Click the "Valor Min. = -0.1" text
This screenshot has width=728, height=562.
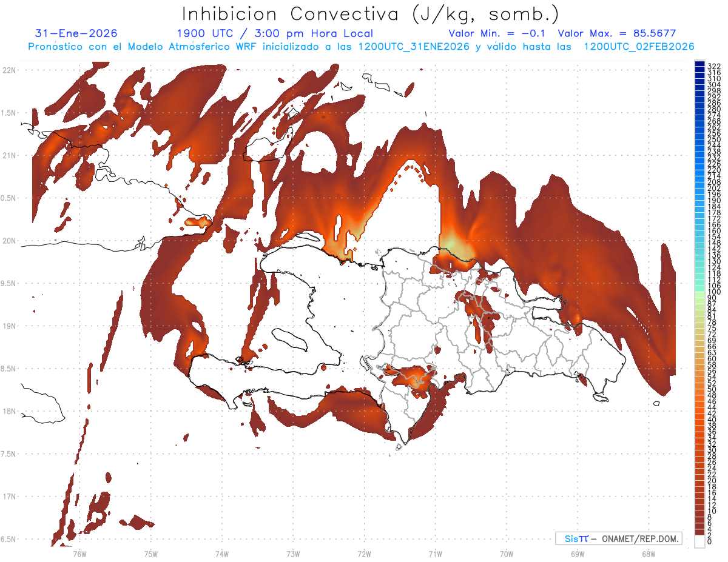tap(498, 33)
